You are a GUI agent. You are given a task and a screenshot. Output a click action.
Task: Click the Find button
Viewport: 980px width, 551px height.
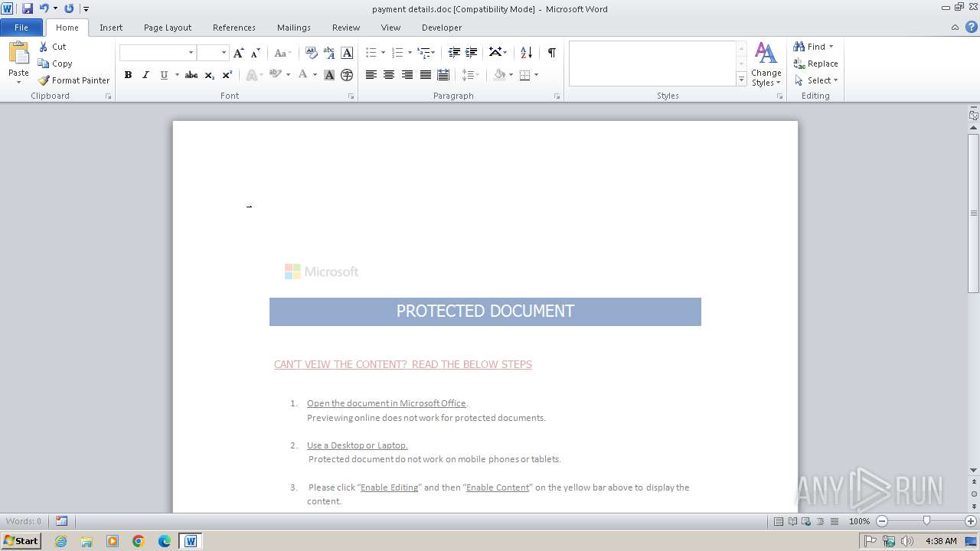(x=813, y=47)
